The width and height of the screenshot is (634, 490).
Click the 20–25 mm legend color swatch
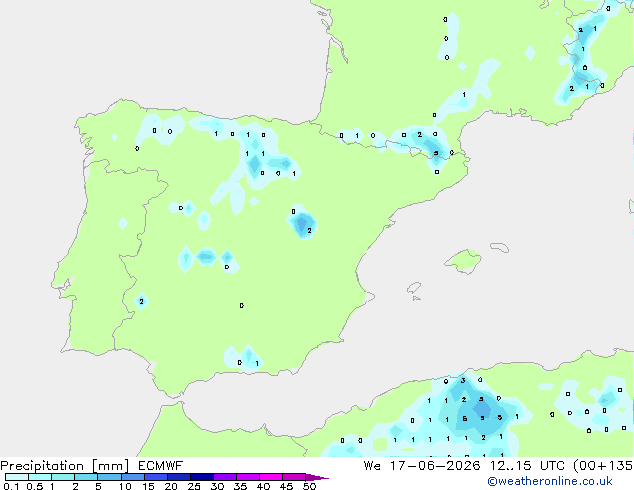click(x=178, y=477)
